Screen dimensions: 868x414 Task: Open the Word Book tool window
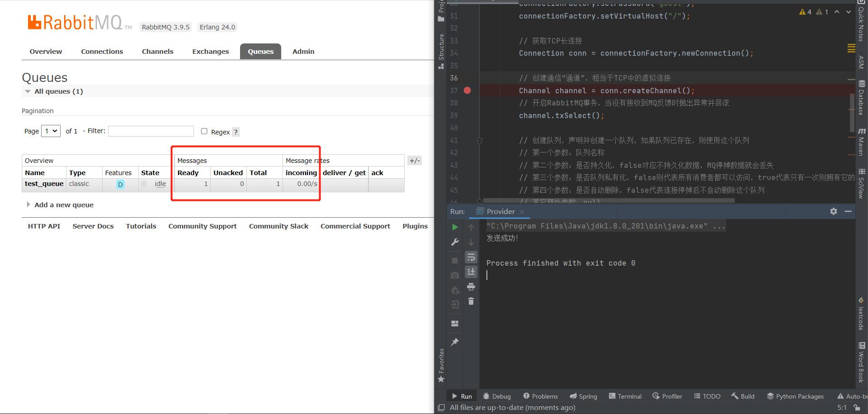[x=862, y=362]
